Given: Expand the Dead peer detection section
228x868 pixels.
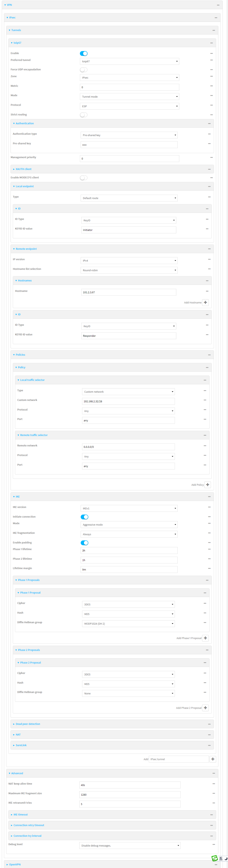Looking at the screenshot, I should click(28, 724).
